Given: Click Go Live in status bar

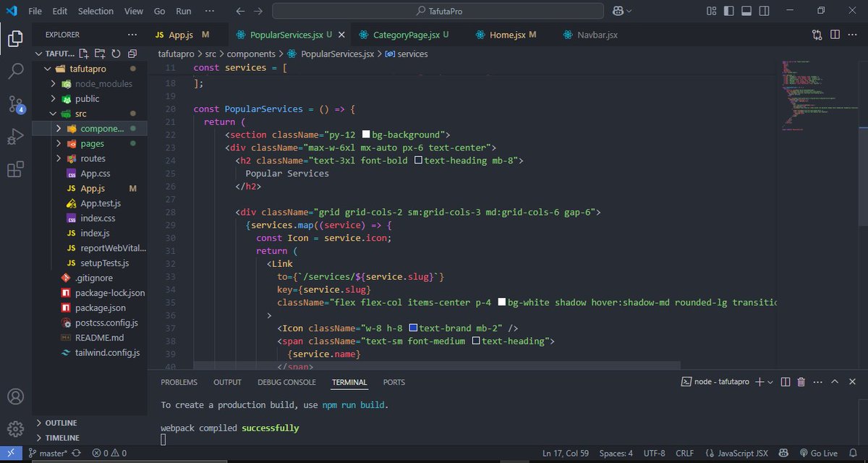Looking at the screenshot, I should coord(818,454).
